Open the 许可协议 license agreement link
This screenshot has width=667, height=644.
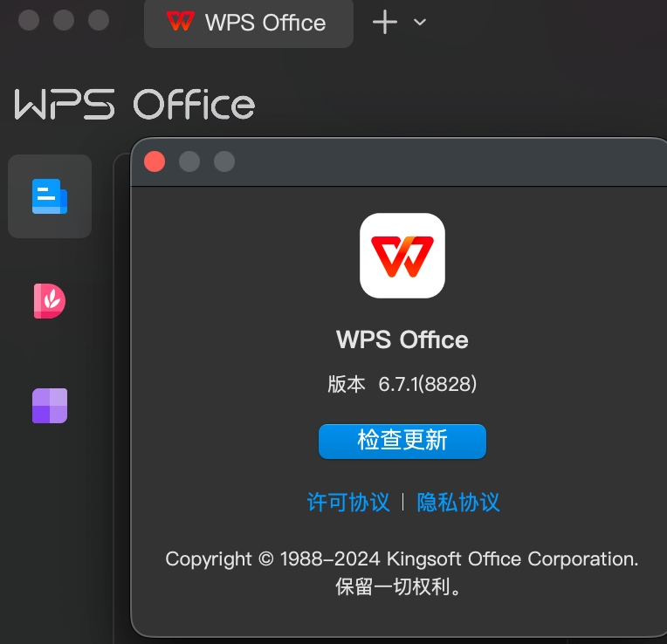(x=348, y=503)
